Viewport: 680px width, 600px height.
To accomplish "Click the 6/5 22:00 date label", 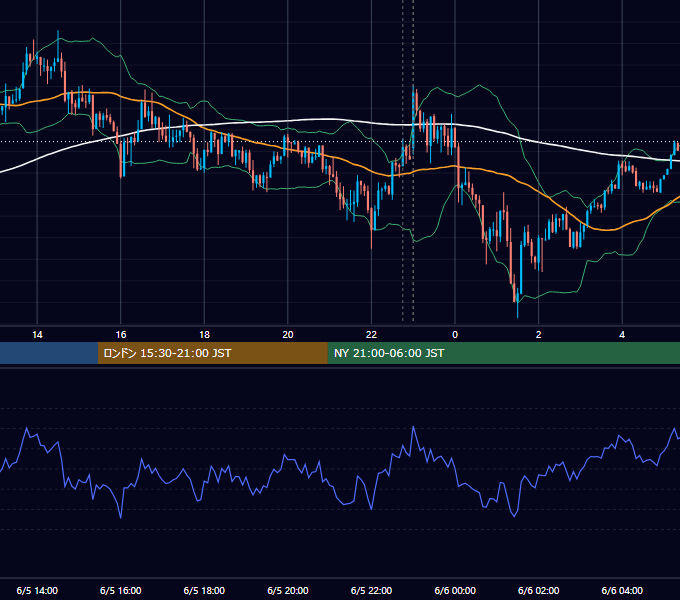I will point(372,590).
